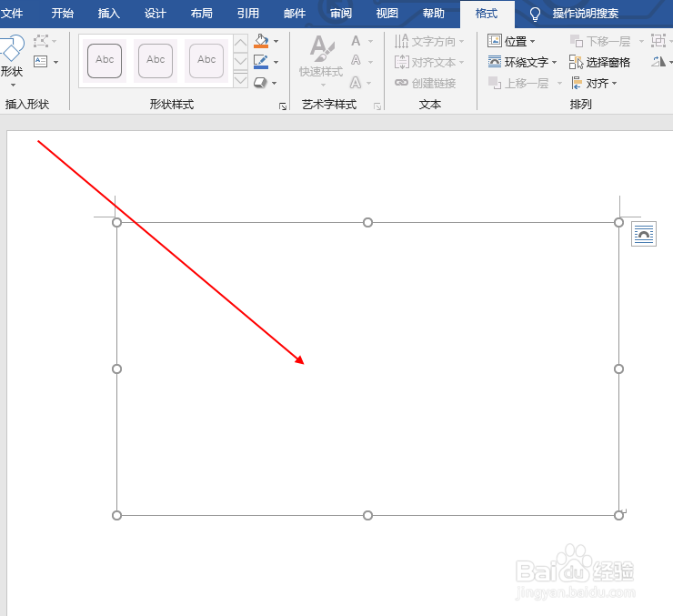Expand the text box dropdown arrow
Viewport: 673px width, 616px height.
[x=56, y=62]
